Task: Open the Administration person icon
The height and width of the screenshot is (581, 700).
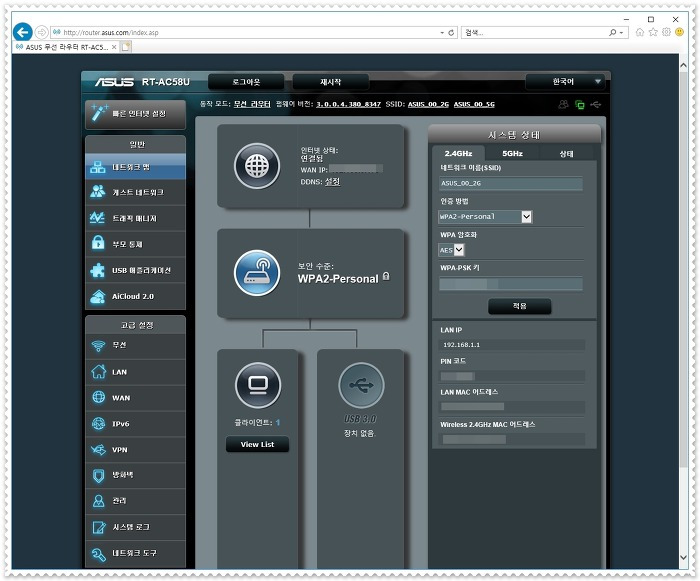Action: 98,501
